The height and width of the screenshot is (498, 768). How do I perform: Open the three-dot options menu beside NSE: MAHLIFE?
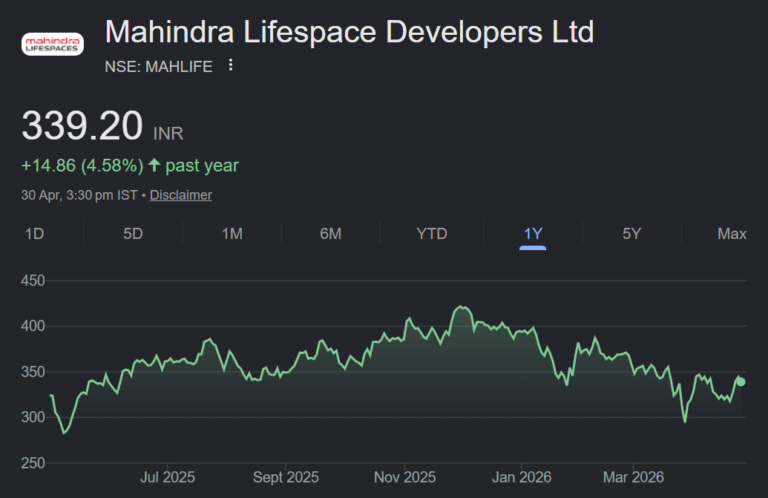231,65
